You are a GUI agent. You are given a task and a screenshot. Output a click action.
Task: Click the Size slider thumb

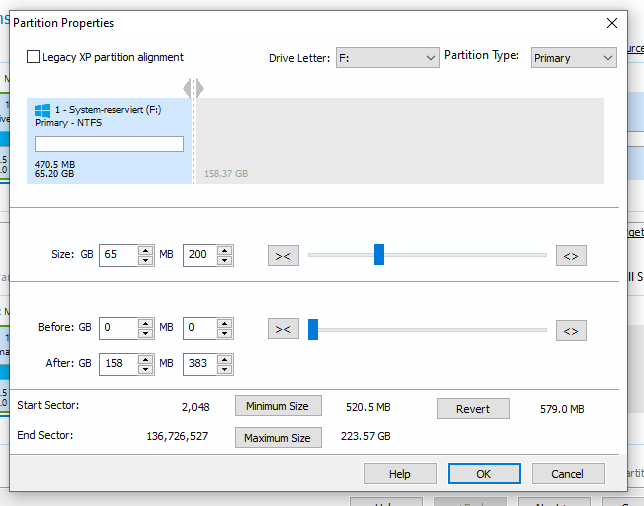tap(379, 255)
